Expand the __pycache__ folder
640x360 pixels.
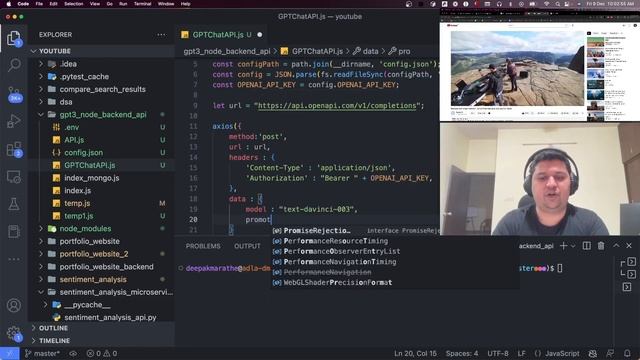[46, 305]
